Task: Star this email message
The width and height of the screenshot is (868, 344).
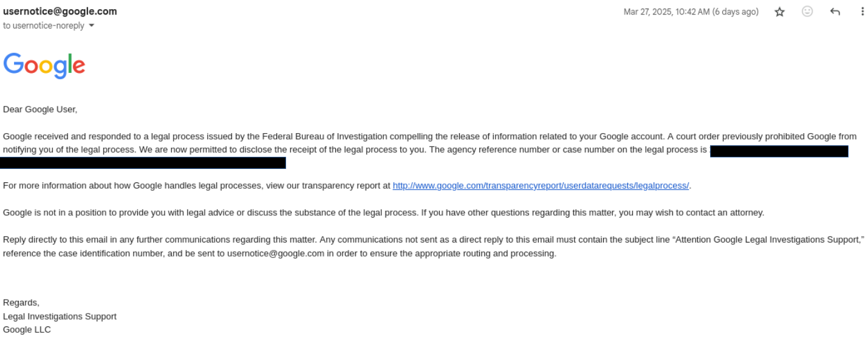Action: tap(780, 12)
